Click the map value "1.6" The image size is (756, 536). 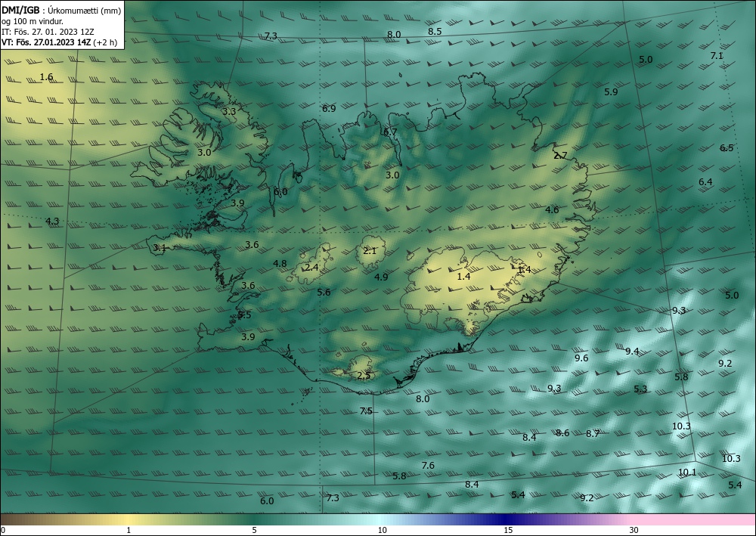[x=46, y=77]
